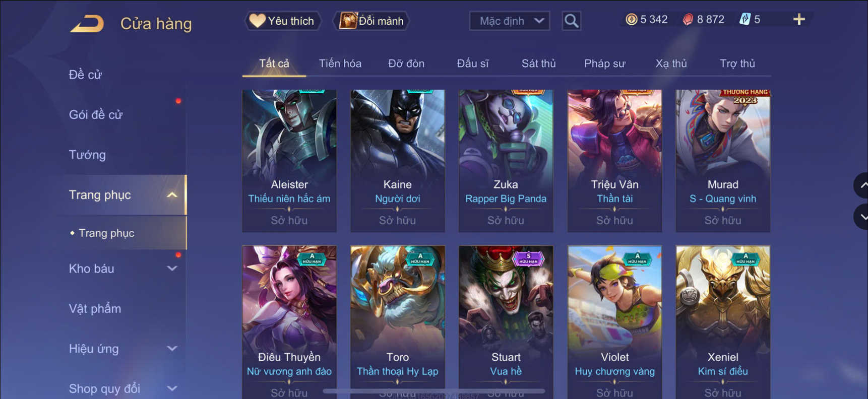Image resolution: width=868 pixels, height=399 pixels.
Task: Tap the blue voucher currency icon
Action: coord(745,20)
